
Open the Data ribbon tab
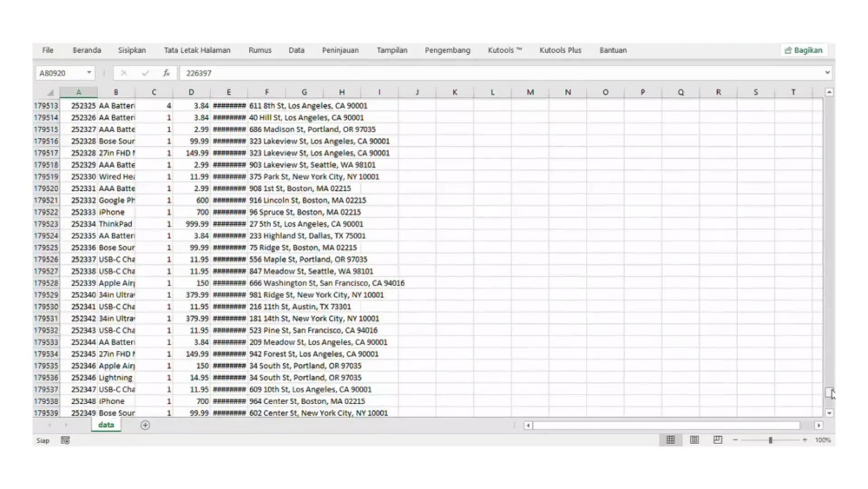[296, 50]
